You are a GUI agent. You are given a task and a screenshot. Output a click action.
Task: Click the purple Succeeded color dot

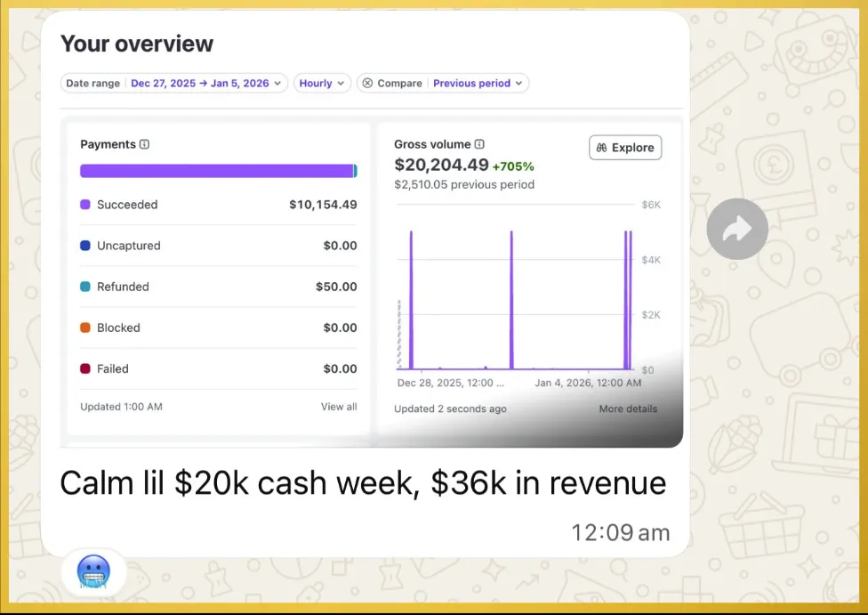(85, 205)
